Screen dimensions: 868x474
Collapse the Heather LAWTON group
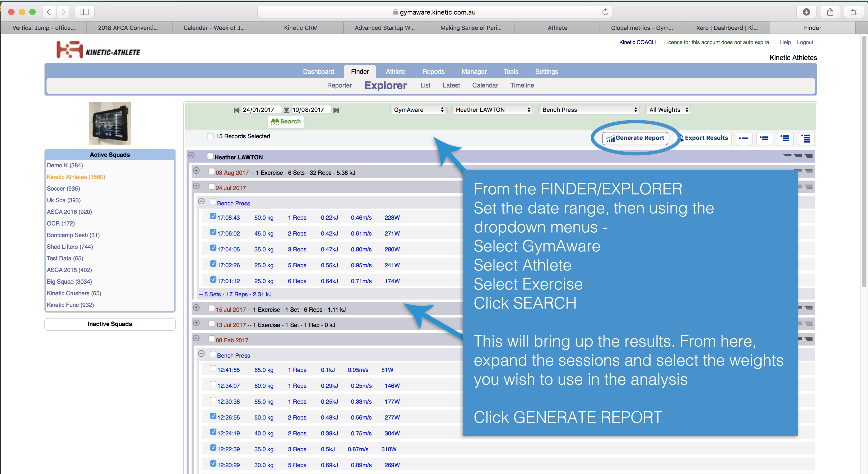[191, 155]
